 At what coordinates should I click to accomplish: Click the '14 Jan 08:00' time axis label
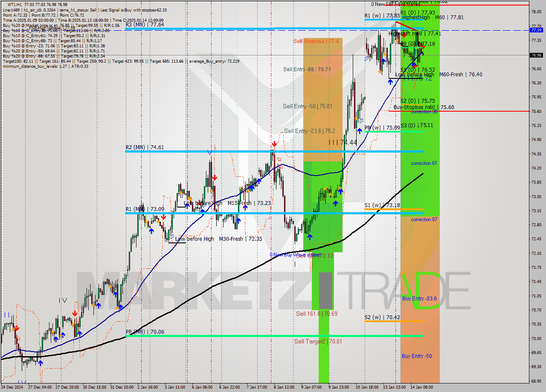421,387
